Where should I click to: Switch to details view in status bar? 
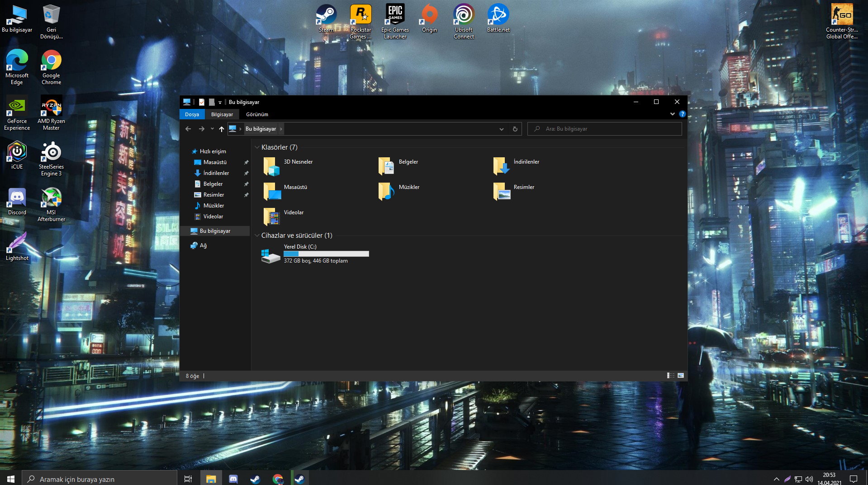click(x=670, y=376)
